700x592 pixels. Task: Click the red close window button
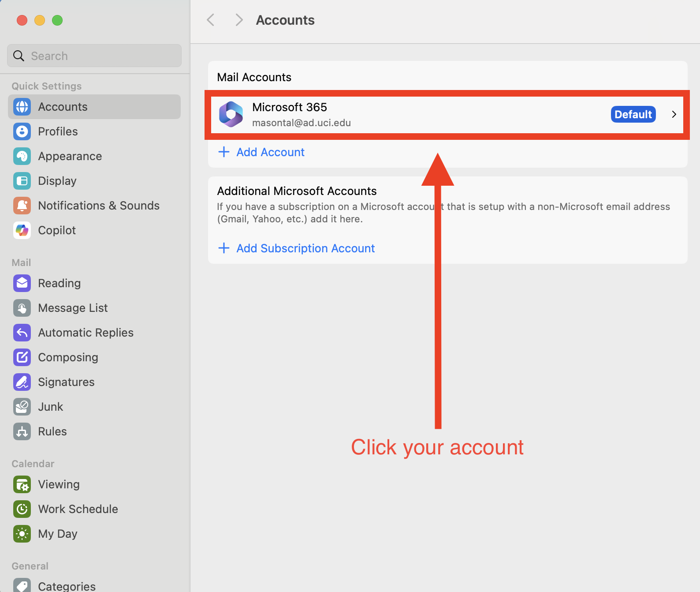tap(22, 20)
